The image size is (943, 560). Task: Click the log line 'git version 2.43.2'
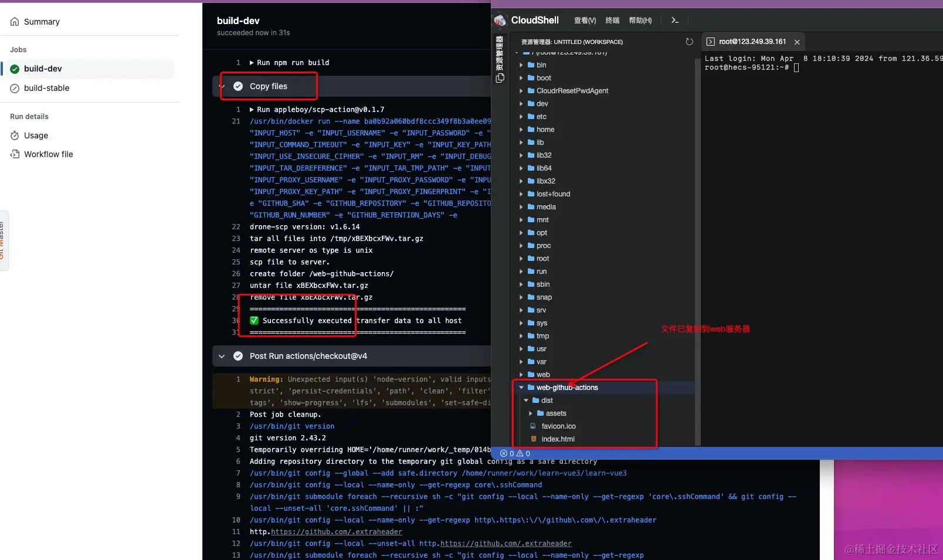coord(288,438)
